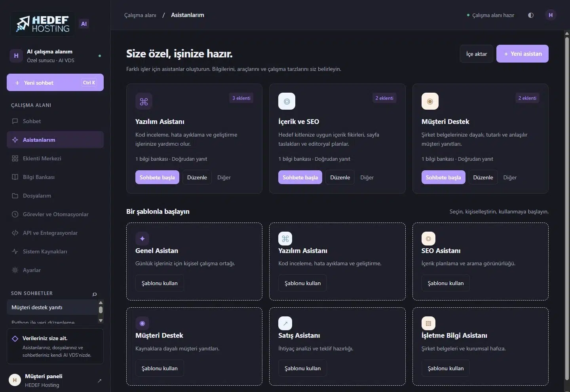
Task: Click İçe aktar button
Action: (x=477, y=54)
